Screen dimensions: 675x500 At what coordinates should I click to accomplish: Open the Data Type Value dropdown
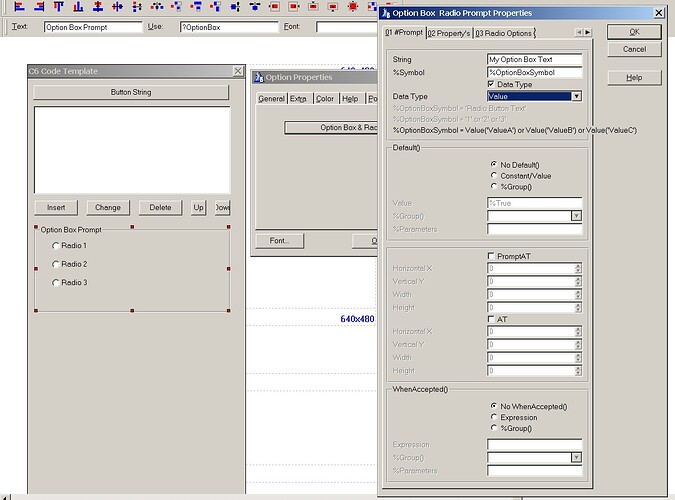click(576, 96)
